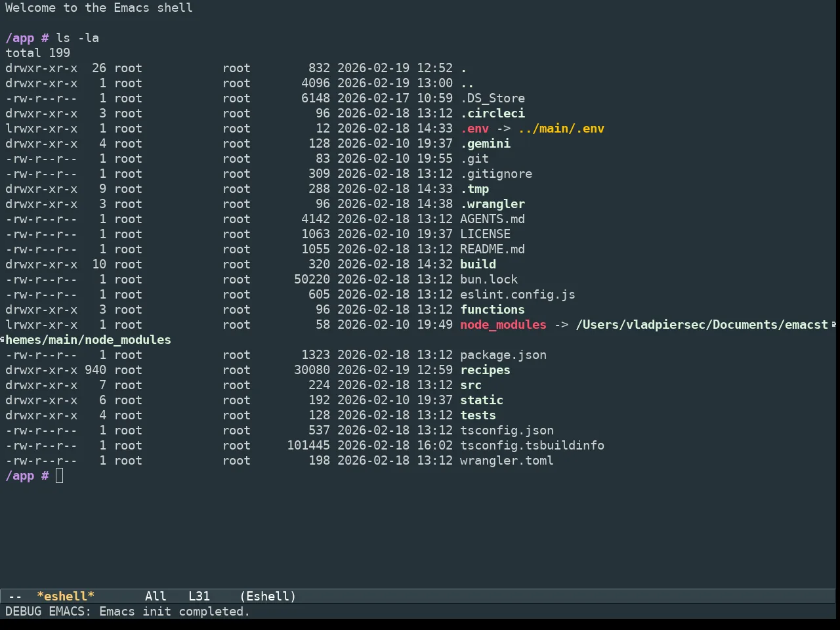Select the .circleci directory entry

[492, 114]
